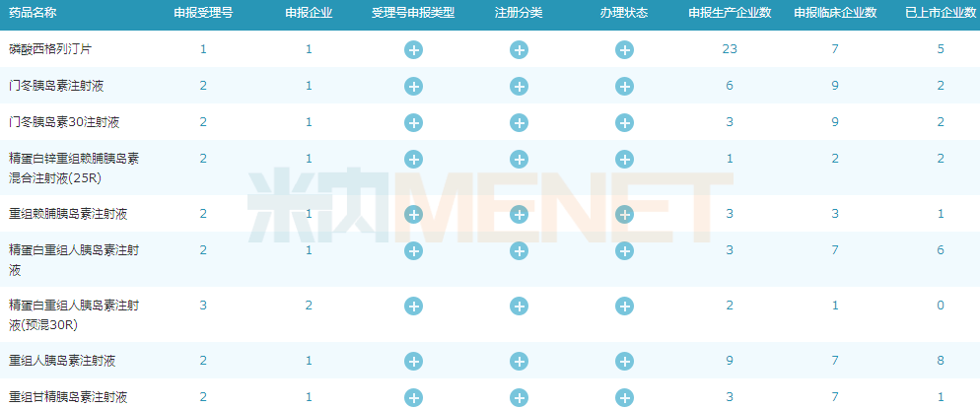Click the 受理号申报类型 column header
This screenshot has height=409, width=980.
tap(413, 13)
